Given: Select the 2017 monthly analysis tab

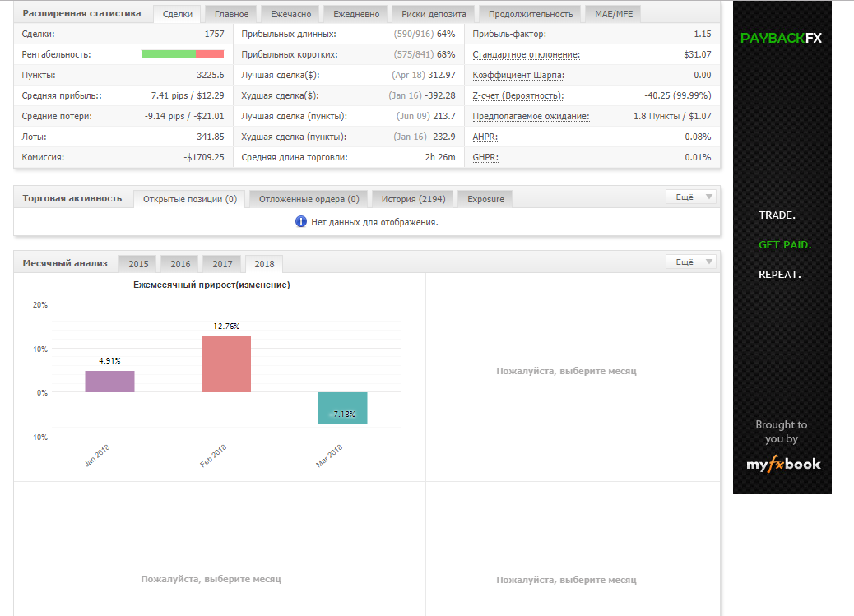Looking at the screenshot, I should tap(222, 264).
